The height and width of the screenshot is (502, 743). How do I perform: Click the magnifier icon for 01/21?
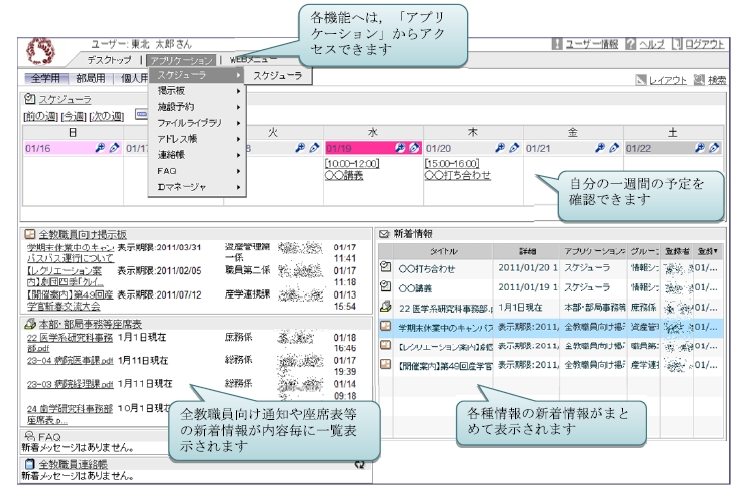tap(600, 148)
